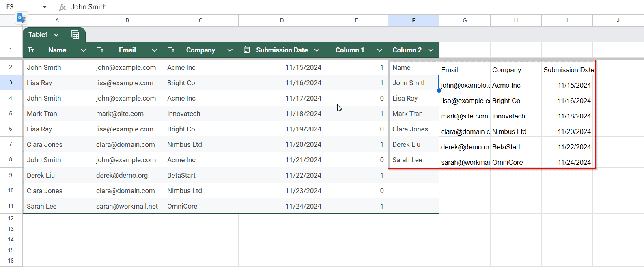
Task: Click 11/24/2024 in column I
Action: click(x=567, y=160)
